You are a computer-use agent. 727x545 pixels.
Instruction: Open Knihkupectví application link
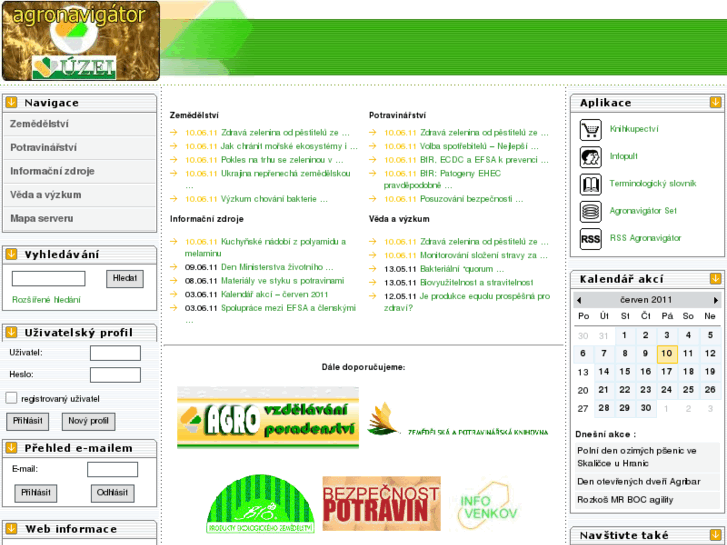click(634, 129)
